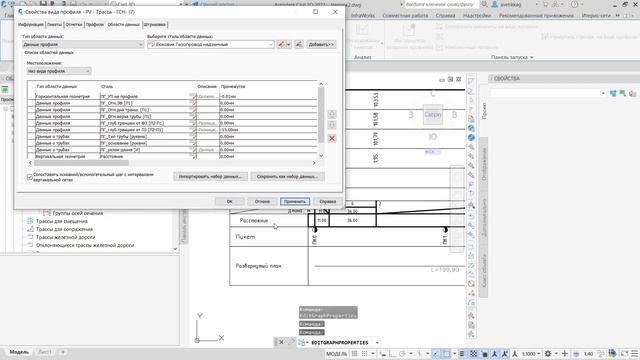
Task: Click the select objects icon in Properties panel
Action: point(622,93)
